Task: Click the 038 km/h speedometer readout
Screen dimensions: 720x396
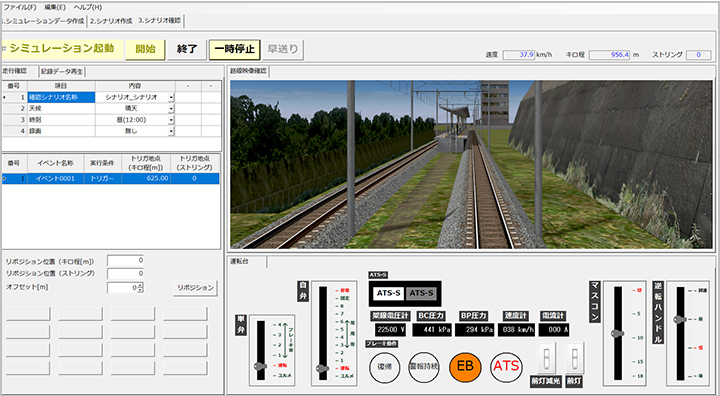Action: 517,329
